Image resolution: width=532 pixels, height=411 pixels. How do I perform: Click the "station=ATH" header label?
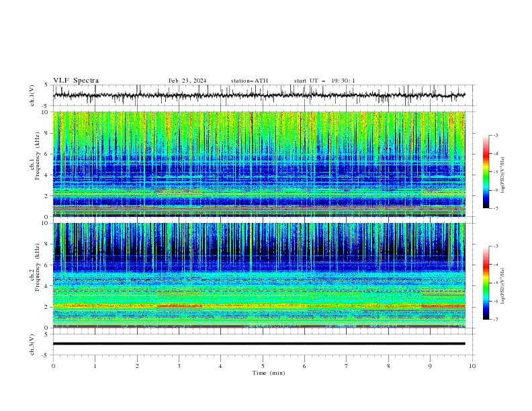[249, 81]
